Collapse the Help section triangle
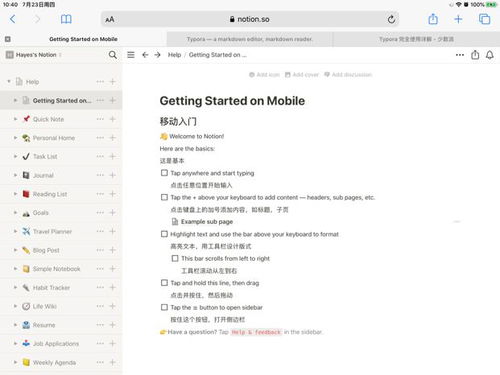The image size is (500, 375). point(9,82)
